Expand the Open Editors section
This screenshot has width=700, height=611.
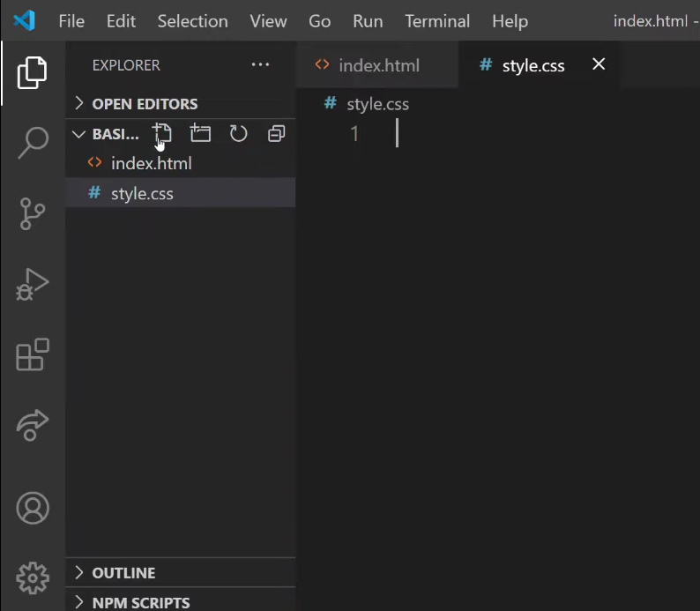click(x=145, y=103)
